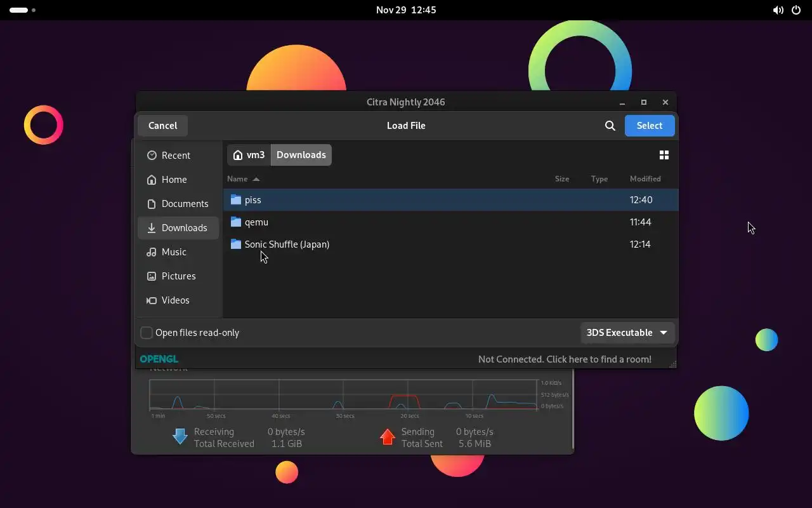Enable Open files read-only checkbox
This screenshot has height=508, width=812.
[x=147, y=333]
